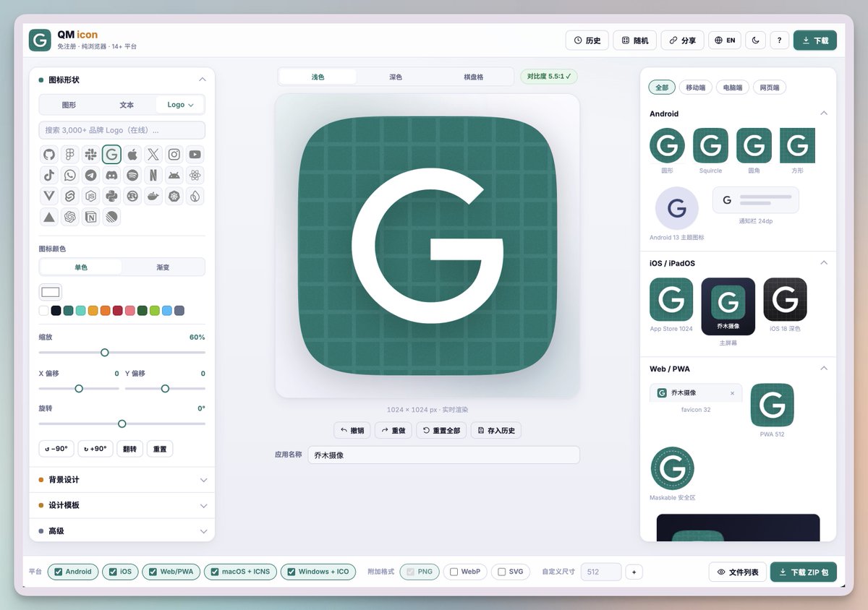The height and width of the screenshot is (610, 868).
Task: Select the Spotify logo
Action: click(132, 175)
